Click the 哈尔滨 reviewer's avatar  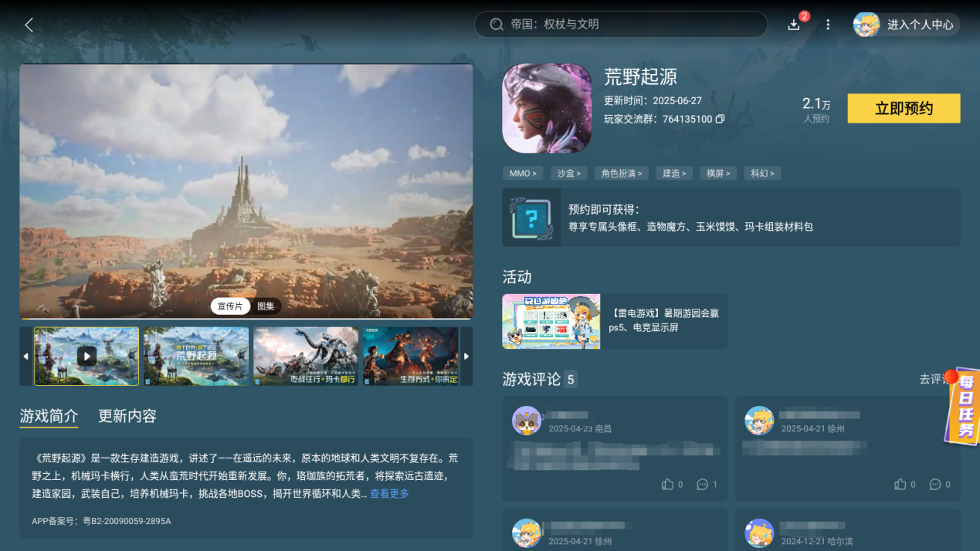[759, 533]
